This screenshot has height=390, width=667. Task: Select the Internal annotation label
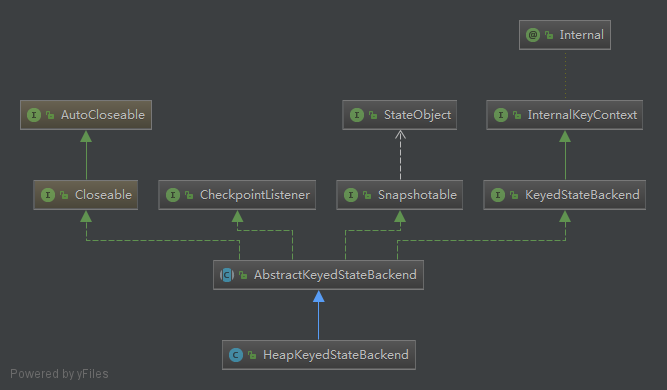pos(581,35)
